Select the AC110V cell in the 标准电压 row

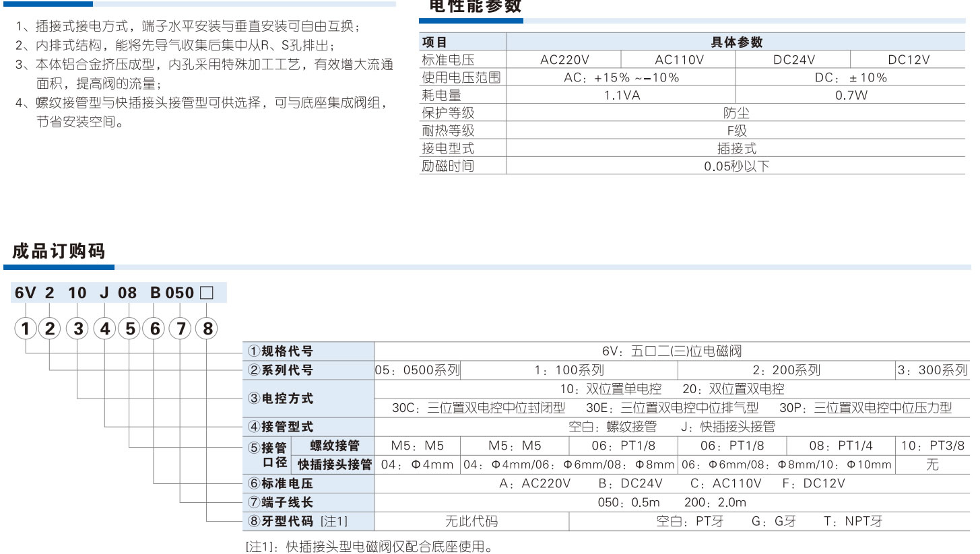click(x=679, y=59)
